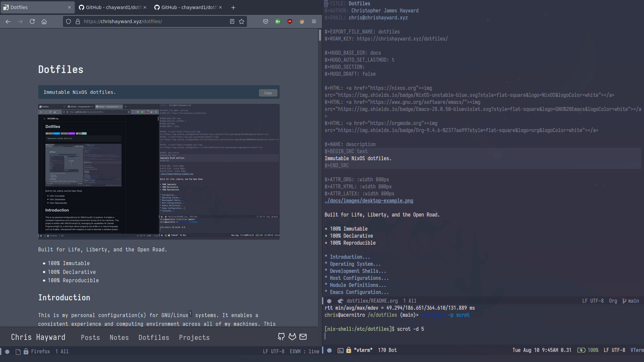Open the browser extension uBlock Origin dropdown

(290, 21)
